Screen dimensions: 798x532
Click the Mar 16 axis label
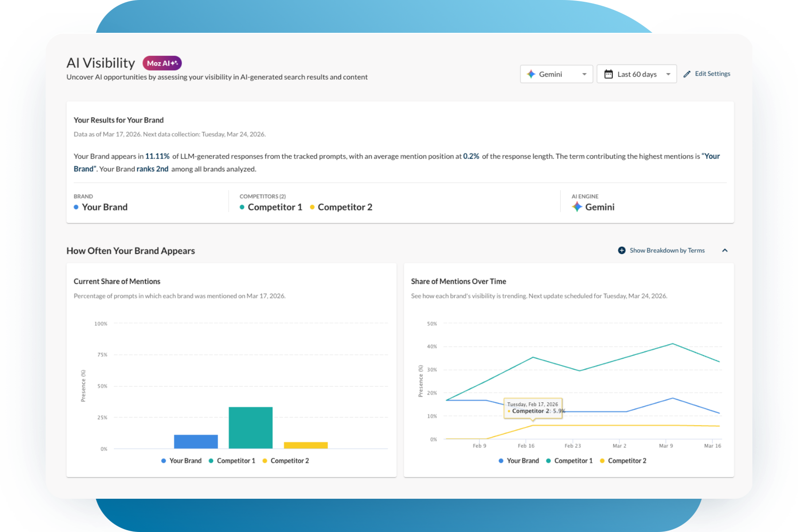712,446
